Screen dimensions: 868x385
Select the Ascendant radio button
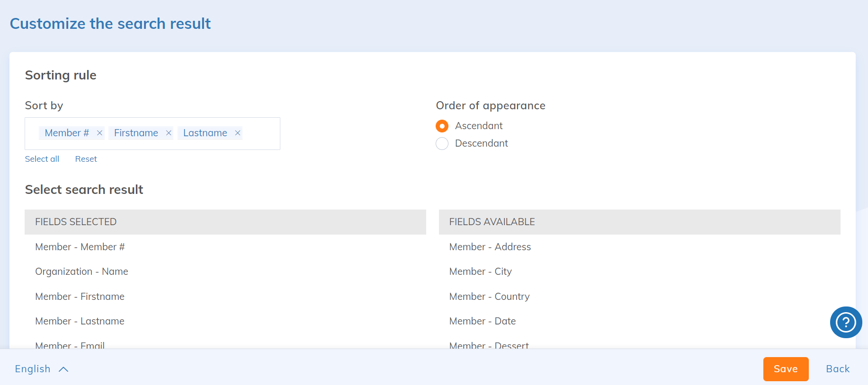[x=442, y=126]
